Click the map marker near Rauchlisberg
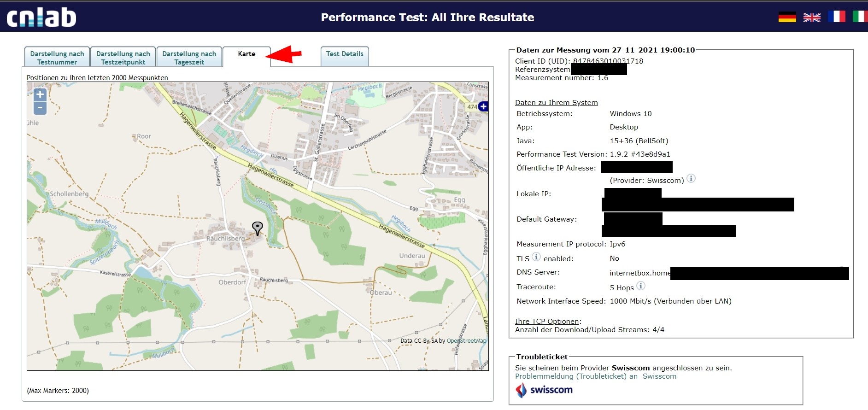Viewport: 868px width, 410px height. tap(258, 228)
